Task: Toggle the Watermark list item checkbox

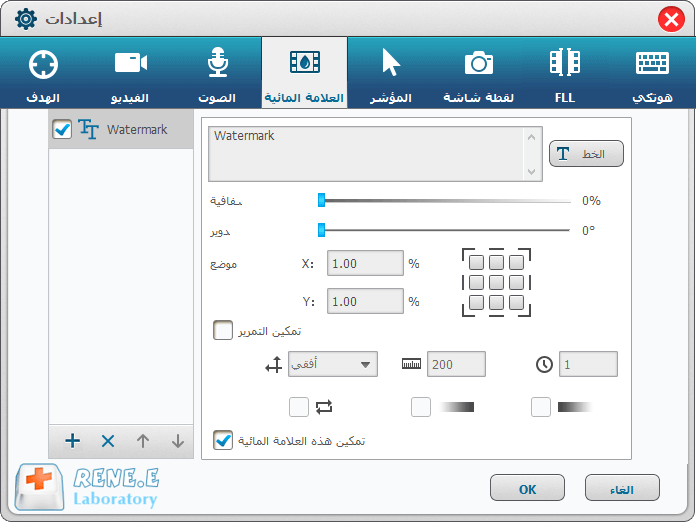Action: coord(62,129)
